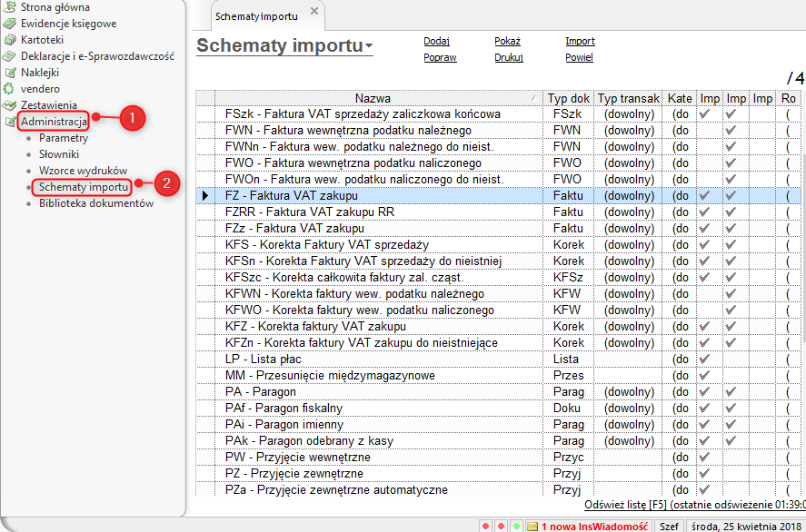Screen dimensions: 806x532
Task: Click the Drukuj link
Action: coord(508,57)
